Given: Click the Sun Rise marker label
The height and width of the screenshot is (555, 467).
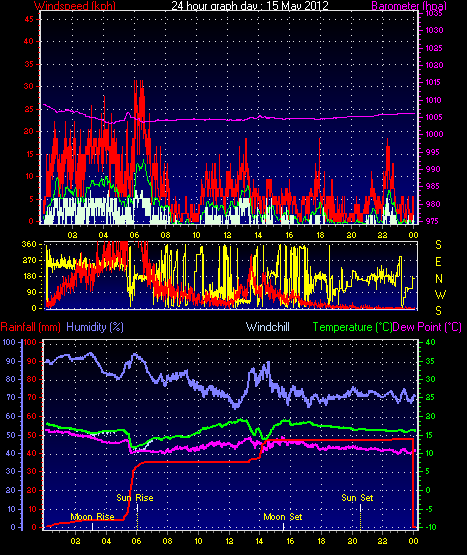Looking at the screenshot, I should point(135,498).
